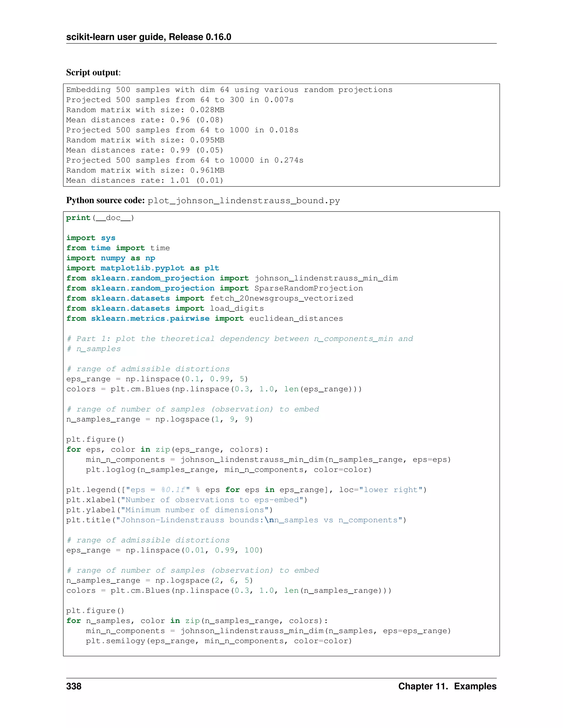
Task: Click the 'import numpy as np' line
Action: (111, 258)
